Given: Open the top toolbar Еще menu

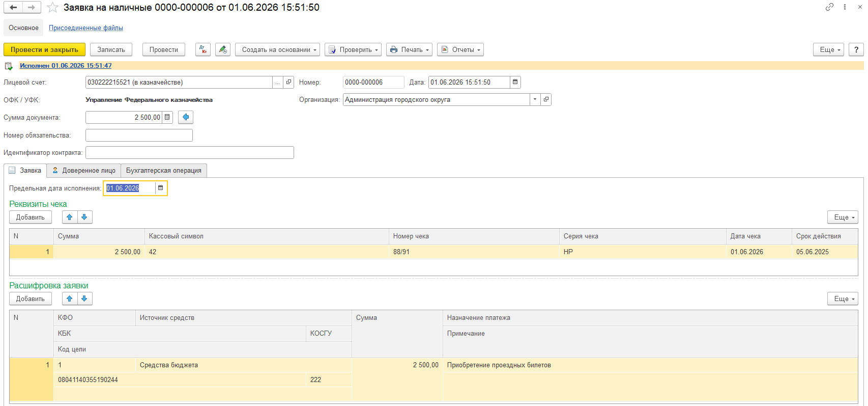Looking at the screenshot, I should (829, 49).
